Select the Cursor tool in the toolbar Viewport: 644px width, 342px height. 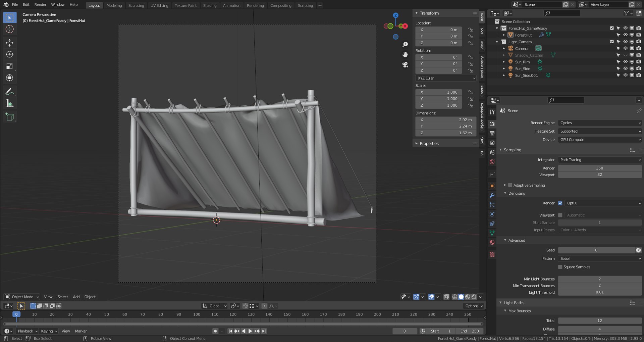coord(10,29)
